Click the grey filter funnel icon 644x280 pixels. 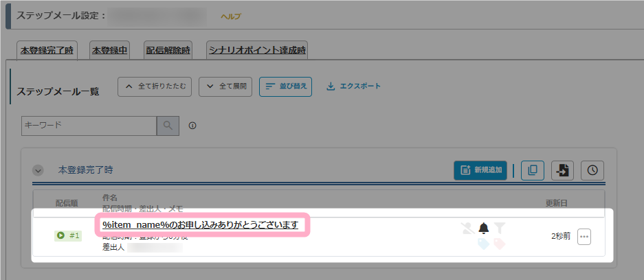click(x=500, y=228)
